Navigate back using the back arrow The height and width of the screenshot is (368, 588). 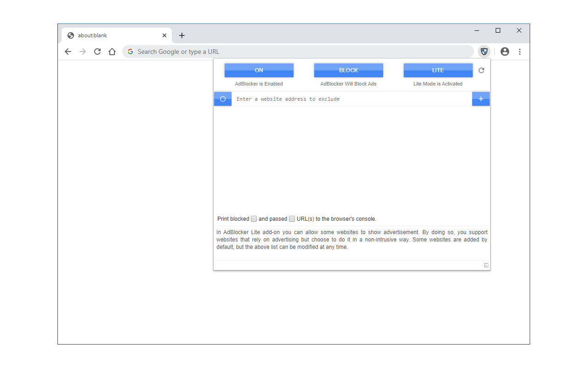click(68, 52)
